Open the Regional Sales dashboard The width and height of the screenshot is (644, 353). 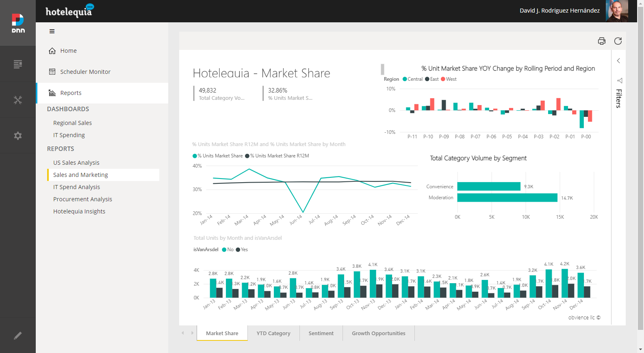tap(72, 123)
